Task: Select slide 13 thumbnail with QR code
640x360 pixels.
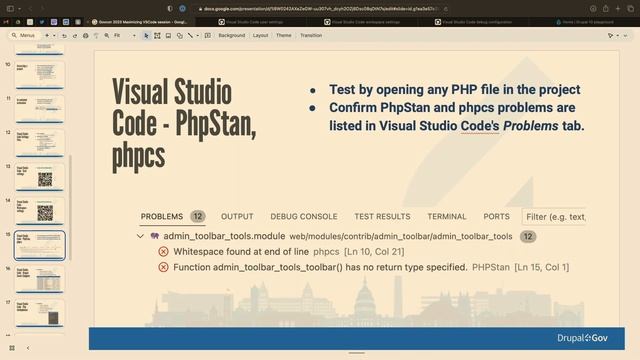Action: 40,177
